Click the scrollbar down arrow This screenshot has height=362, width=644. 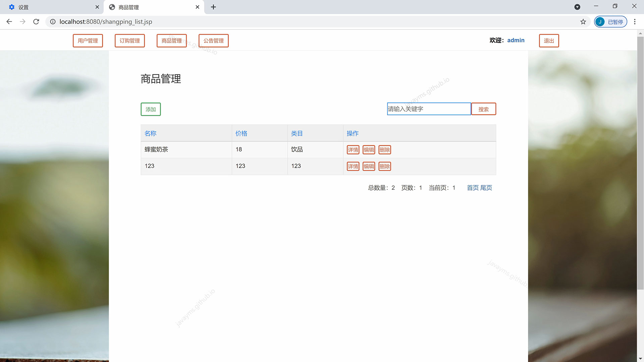[640, 359]
